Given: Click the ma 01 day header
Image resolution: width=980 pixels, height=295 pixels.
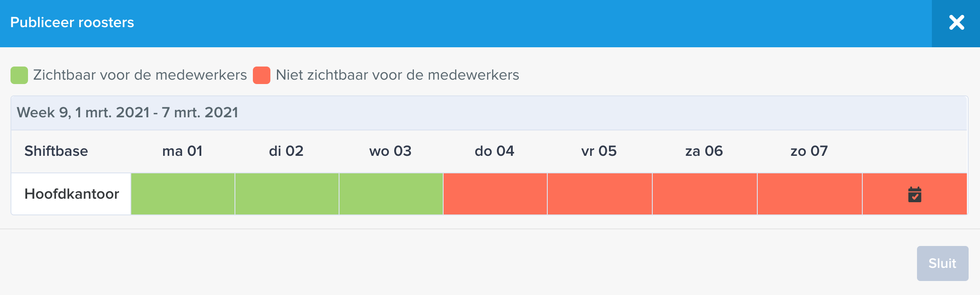Looking at the screenshot, I should click(x=182, y=151).
